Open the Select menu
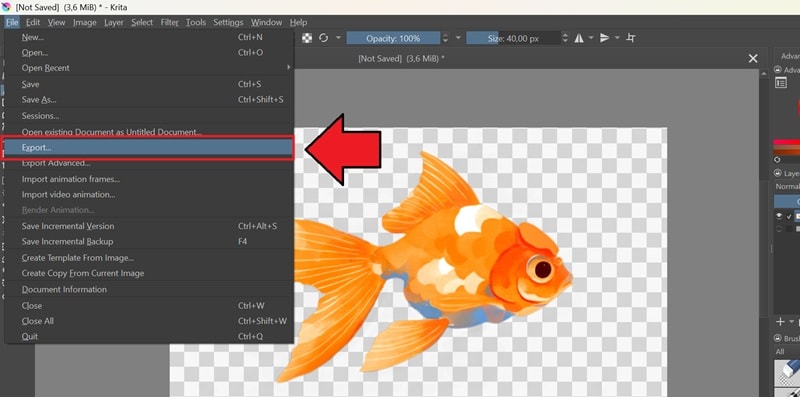Image resolution: width=800 pixels, height=397 pixels. click(142, 22)
